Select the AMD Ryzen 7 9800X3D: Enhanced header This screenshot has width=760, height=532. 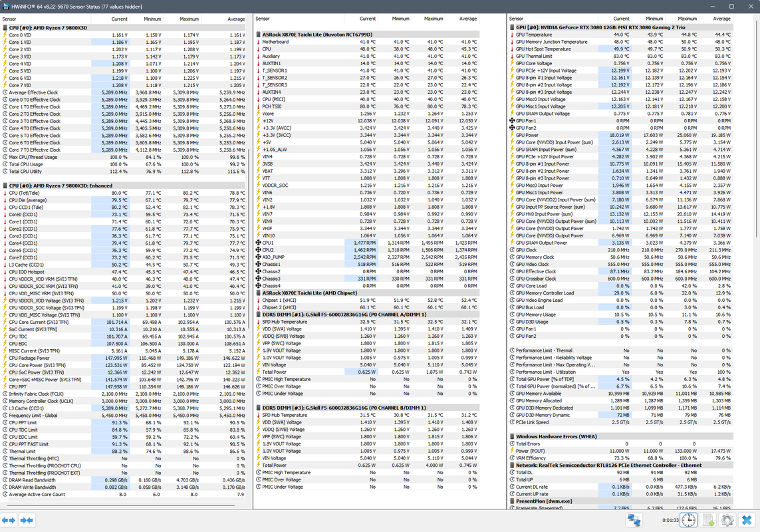click(x=124, y=186)
